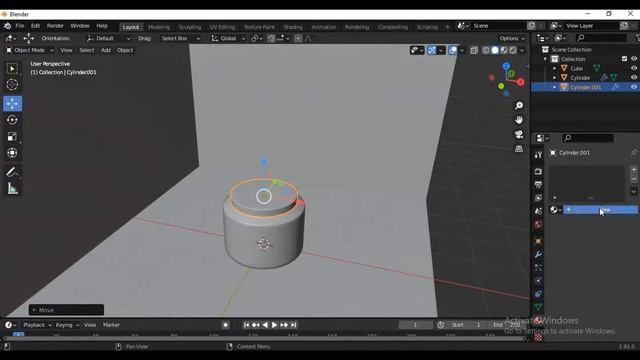Open the Object properties tab
The width and height of the screenshot is (640, 360).
(x=538, y=241)
